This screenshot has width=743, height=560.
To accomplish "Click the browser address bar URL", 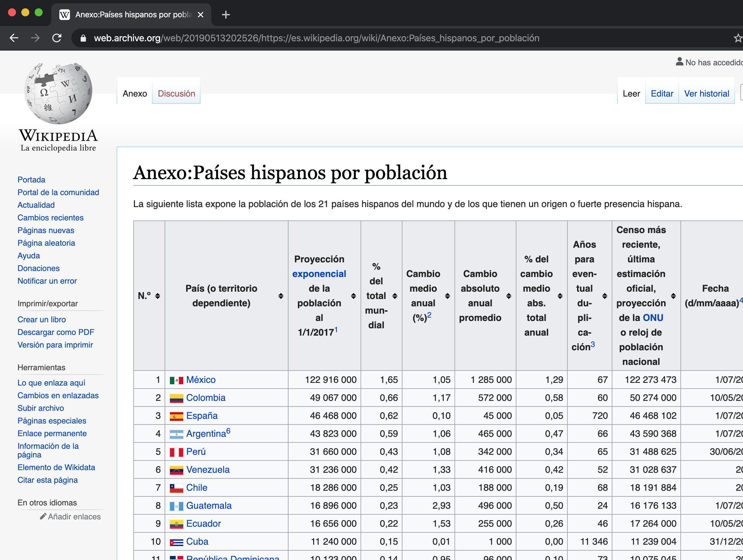I will click(317, 38).
